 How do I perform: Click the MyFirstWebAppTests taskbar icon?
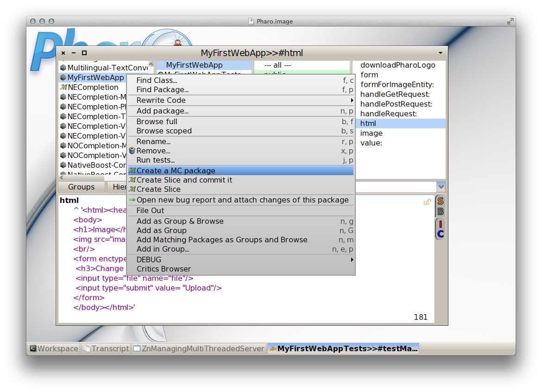tap(273, 348)
